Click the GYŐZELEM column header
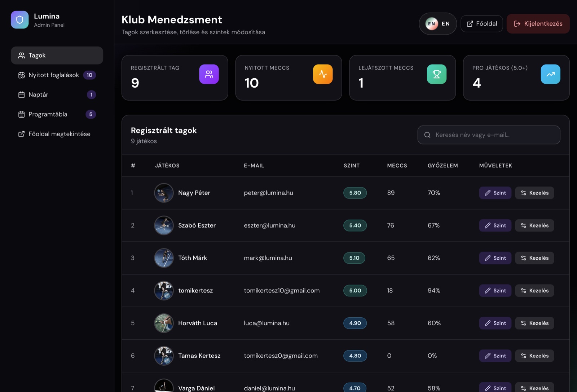This screenshot has width=577, height=392. [443, 166]
